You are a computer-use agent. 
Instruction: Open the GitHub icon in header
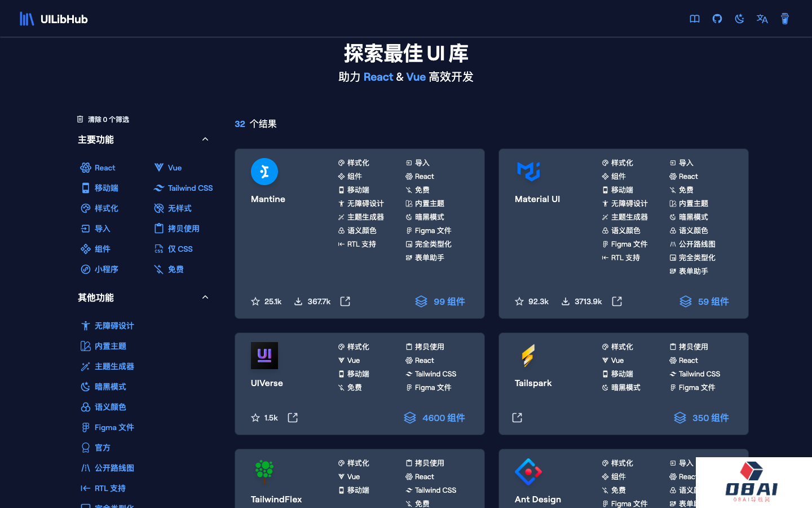tap(717, 19)
